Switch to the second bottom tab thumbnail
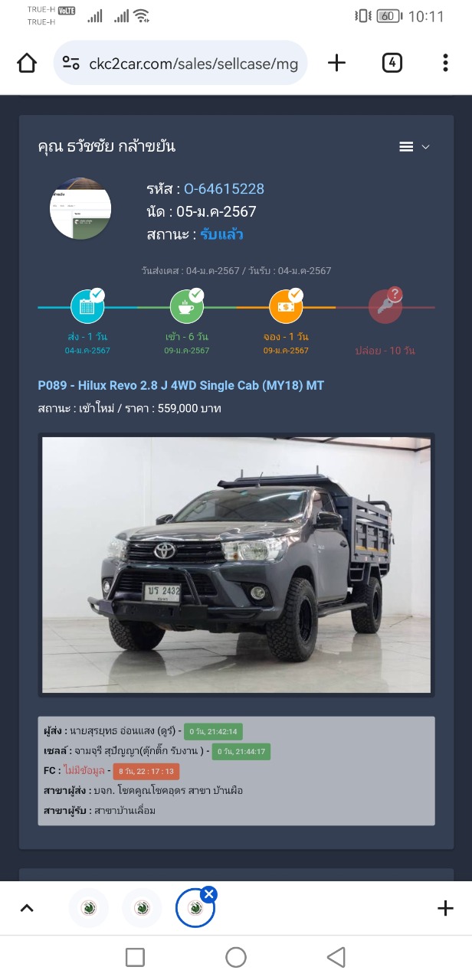The height and width of the screenshot is (980, 472). click(143, 908)
